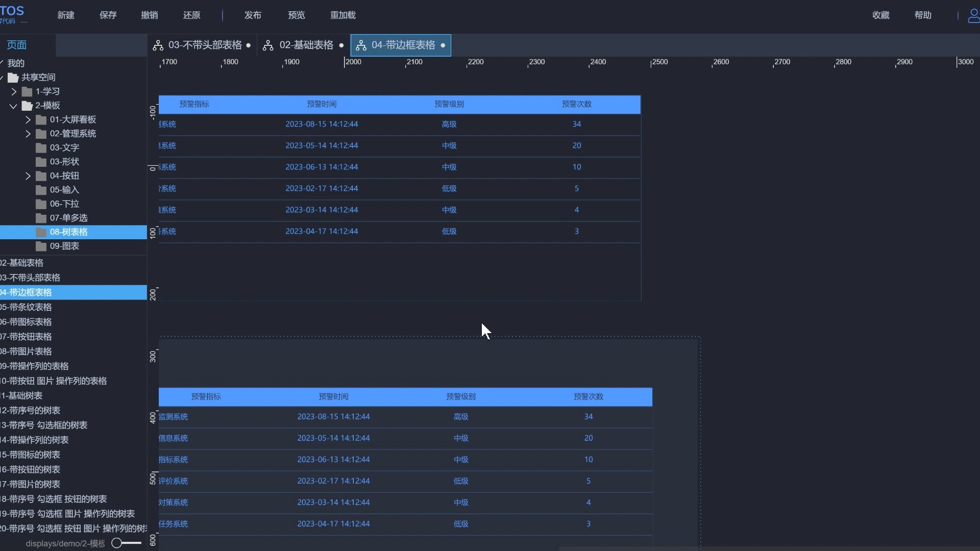Collapse the 2-模板 folder
The height and width of the screenshot is (551, 980).
pyautogui.click(x=13, y=106)
